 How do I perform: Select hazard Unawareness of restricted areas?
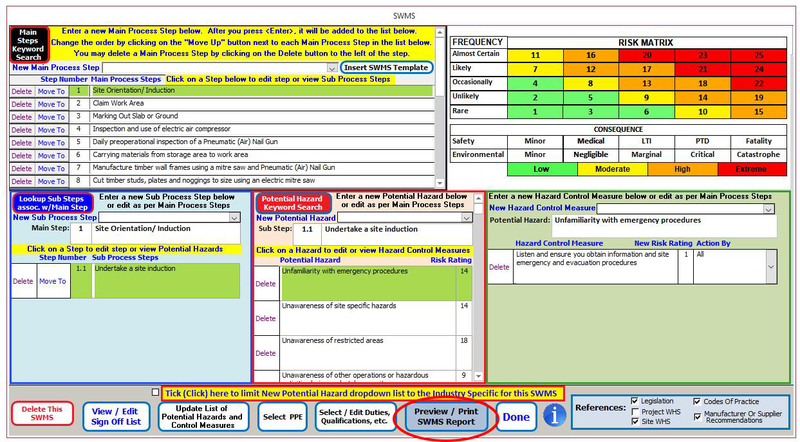(x=367, y=353)
